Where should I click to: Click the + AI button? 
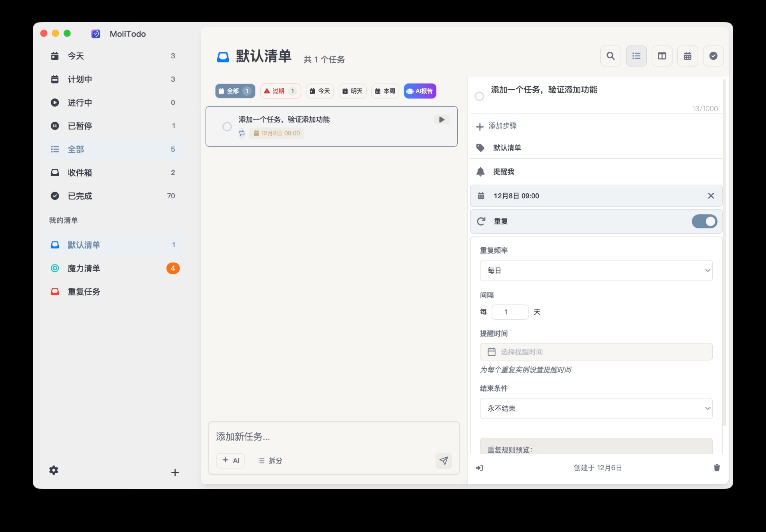[230, 460]
